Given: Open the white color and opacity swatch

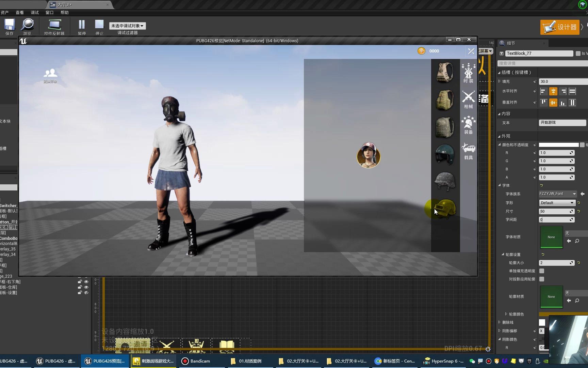Looking at the screenshot, I should [x=559, y=145].
